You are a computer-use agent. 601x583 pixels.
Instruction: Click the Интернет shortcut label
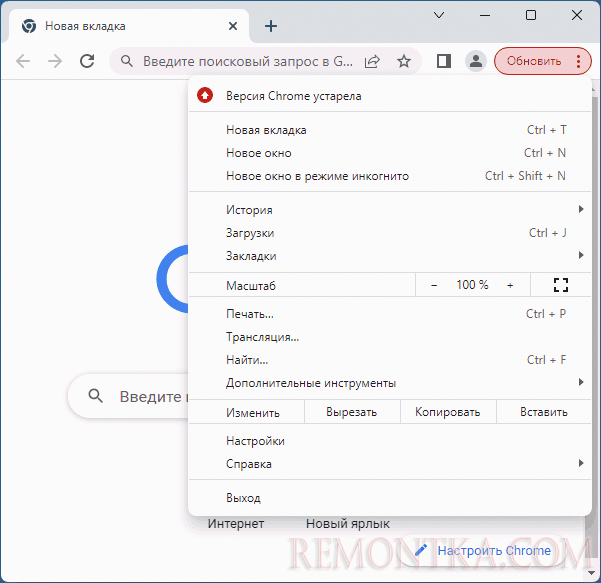coord(236,524)
